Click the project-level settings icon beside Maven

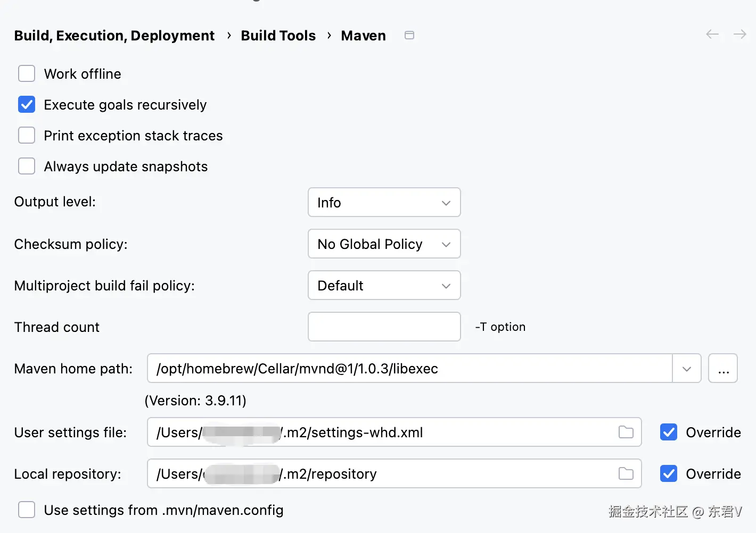(409, 35)
